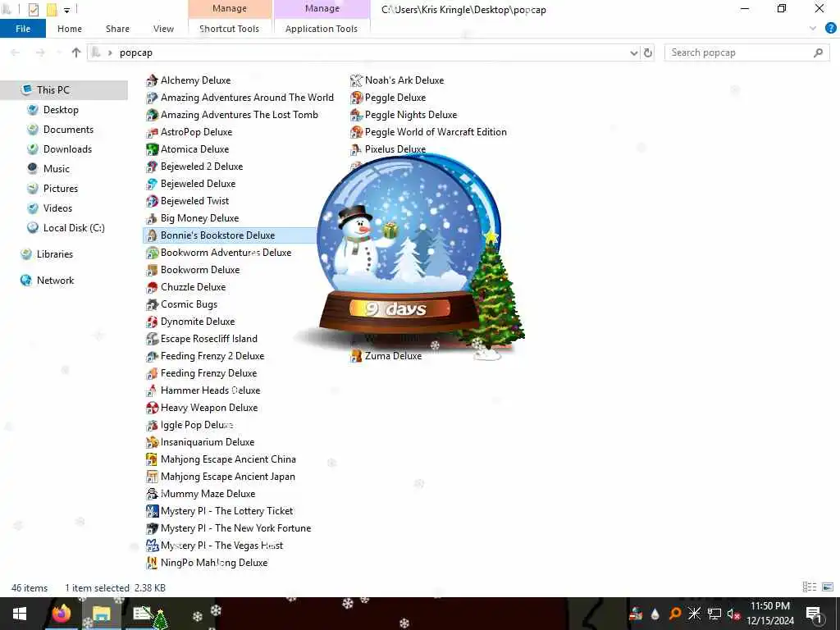Click the Search popcap box

pos(746,52)
